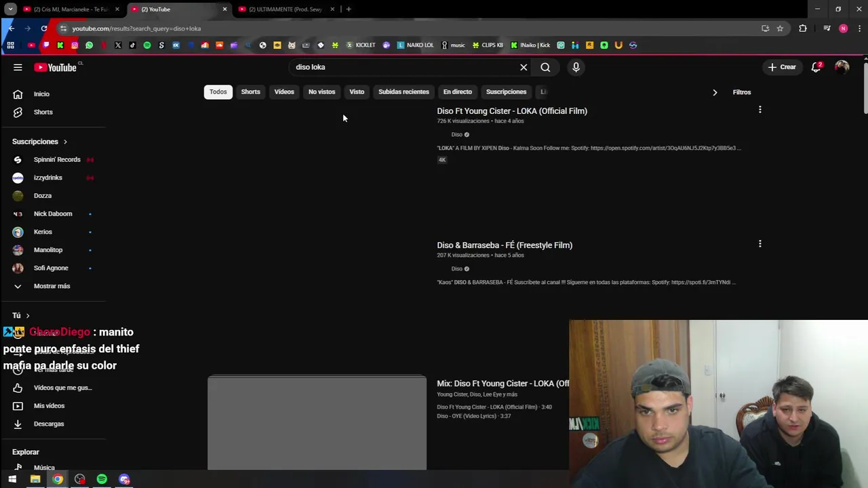Open LOKA (Official Film) video title
The height and width of the screenshot is (488, 868).
(512, 111)
